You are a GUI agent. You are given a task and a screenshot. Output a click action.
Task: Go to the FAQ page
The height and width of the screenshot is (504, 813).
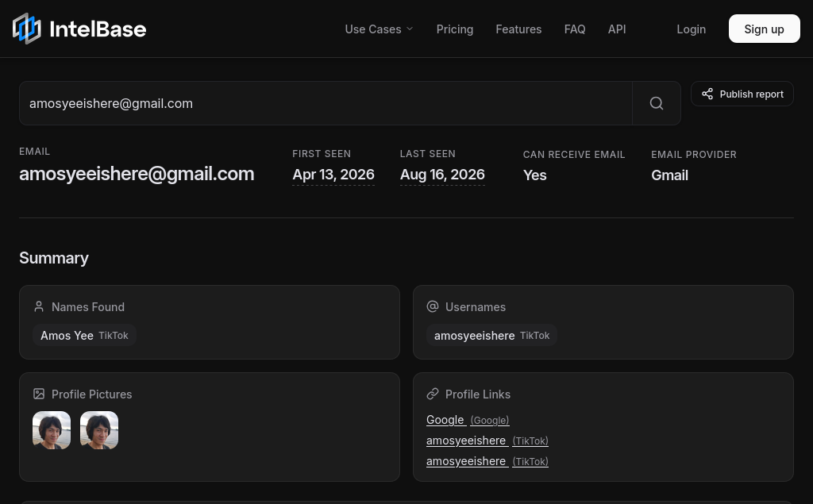point(575,29)
